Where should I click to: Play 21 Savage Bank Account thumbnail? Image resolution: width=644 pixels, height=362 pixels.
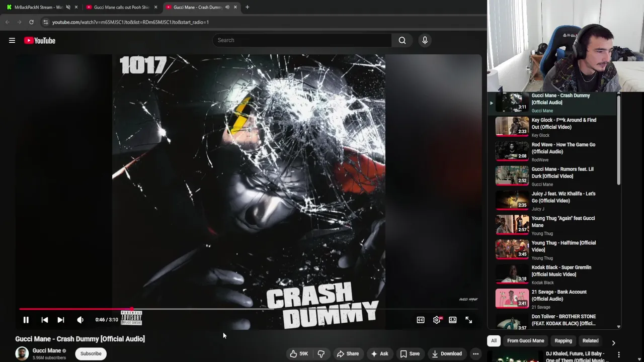[x=512, y=299]
